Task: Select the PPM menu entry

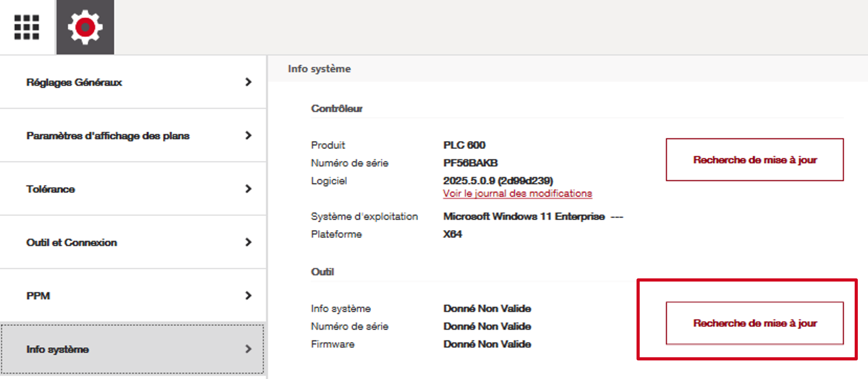Action: click(x=38, y=296)
